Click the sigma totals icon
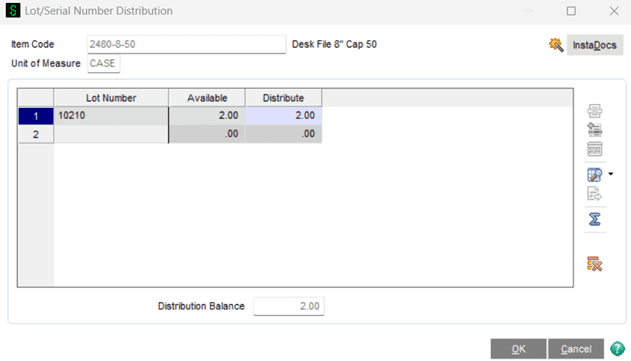This screenshot has height=361, width=631. pos(594,219)
